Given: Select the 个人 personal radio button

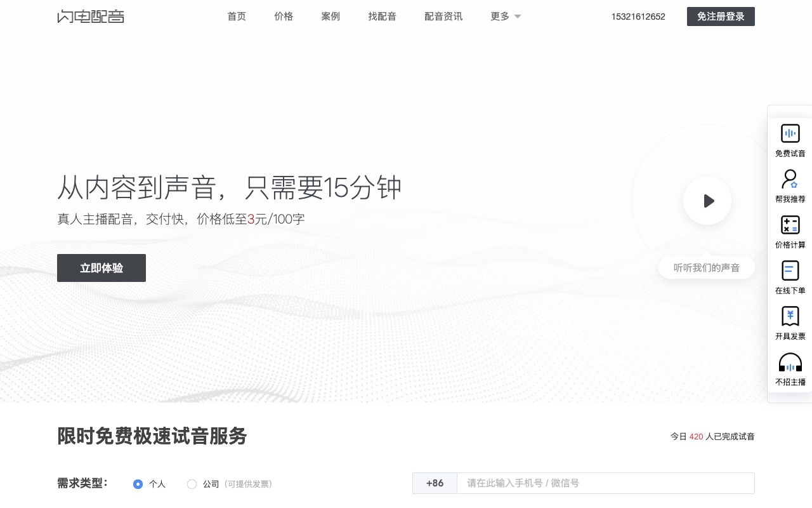Looking at the screenshot, I should (138, 484).
